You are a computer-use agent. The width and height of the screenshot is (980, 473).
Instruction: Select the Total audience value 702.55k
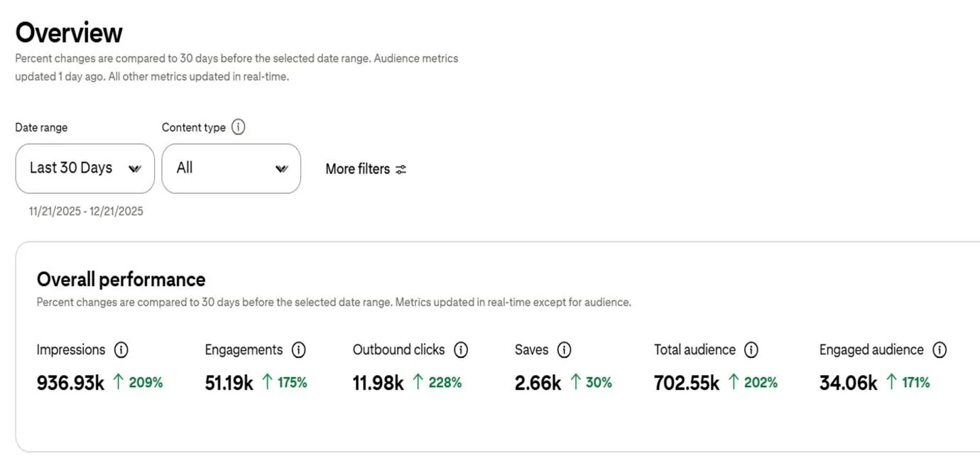[686, 383]
